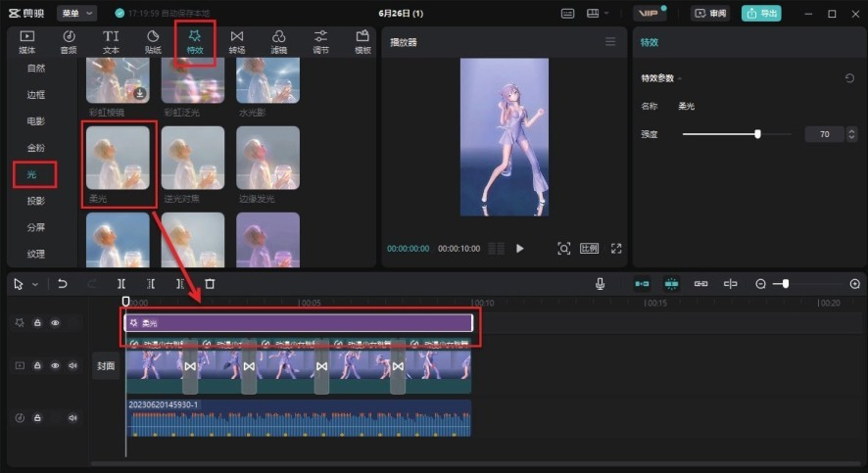Toggle main track magnet snapping
This screenshot has width=868, height=473.
[642, 284]
